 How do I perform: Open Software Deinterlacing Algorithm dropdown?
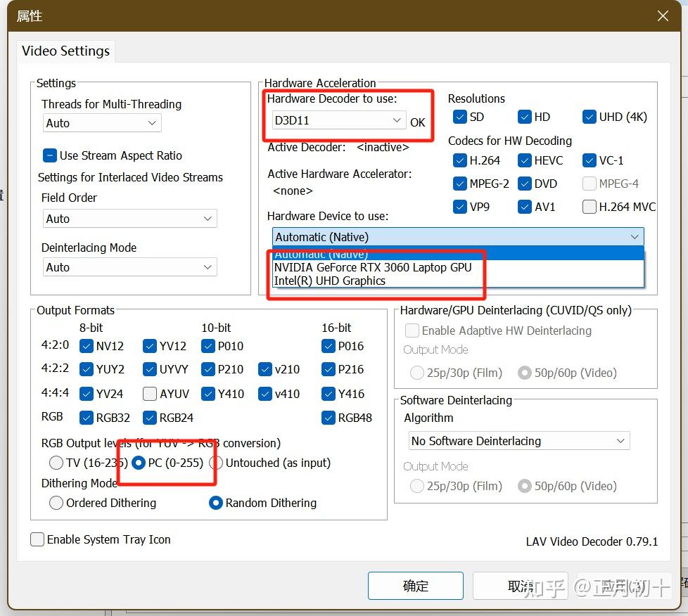[519, 441]
